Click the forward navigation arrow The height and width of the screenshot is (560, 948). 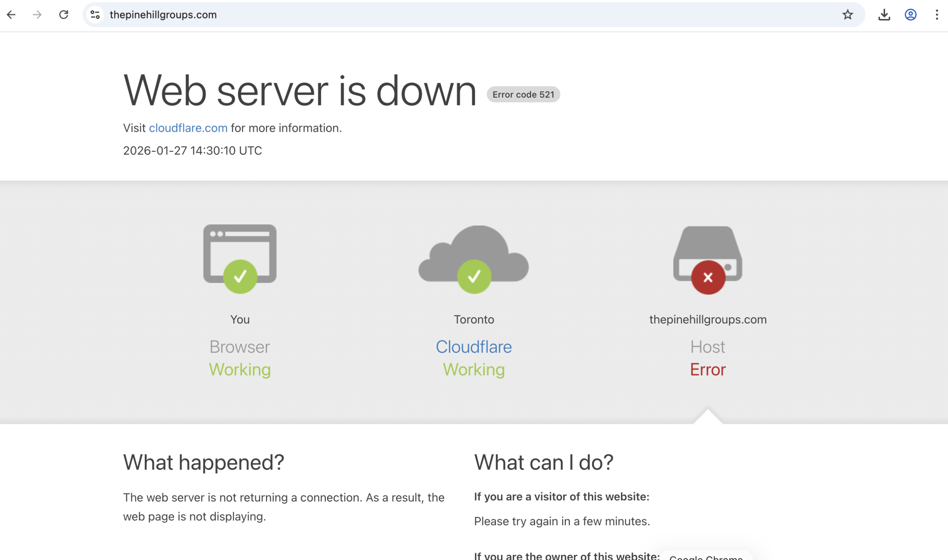(37, 15)
